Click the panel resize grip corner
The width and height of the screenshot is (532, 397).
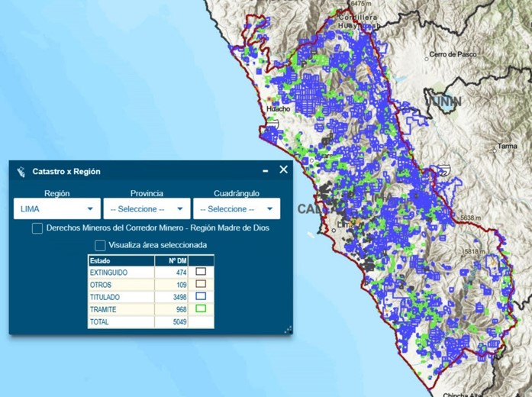pyautogui.click(x=288, y=330)
